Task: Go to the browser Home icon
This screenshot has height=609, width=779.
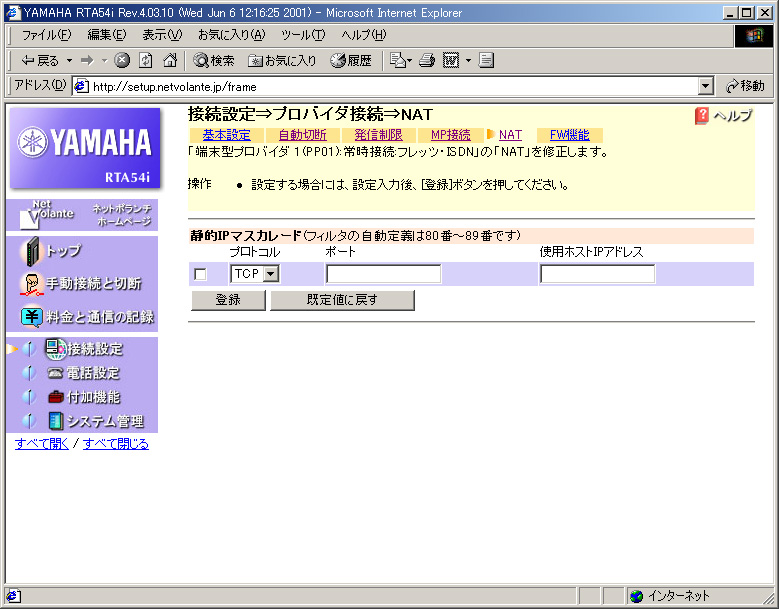Action: [x=169, y=60]
